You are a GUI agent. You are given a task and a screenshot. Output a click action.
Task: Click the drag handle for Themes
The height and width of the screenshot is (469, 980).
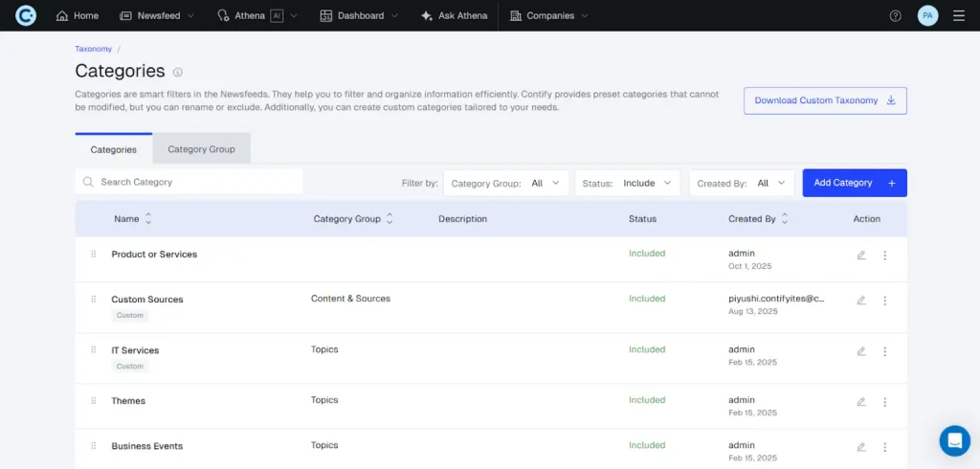click(94, 400)
